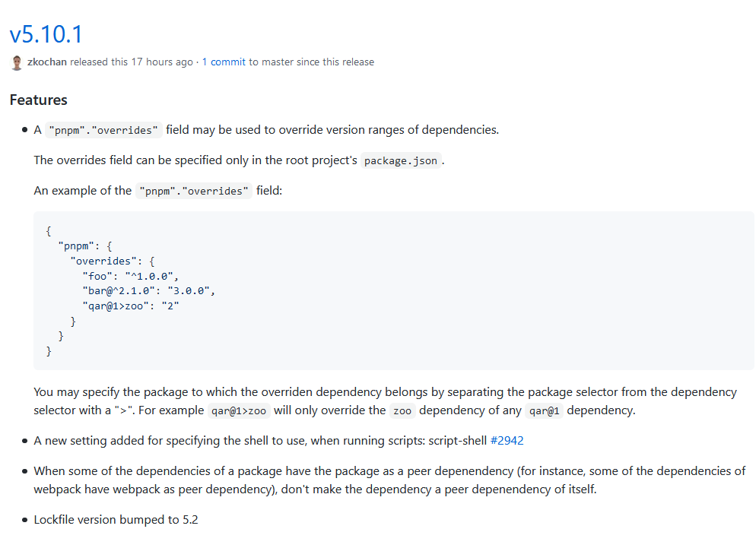This screenshot has height=548, width=756.
Task: Open the zkochan author profile link
Action: click(46, 62)
